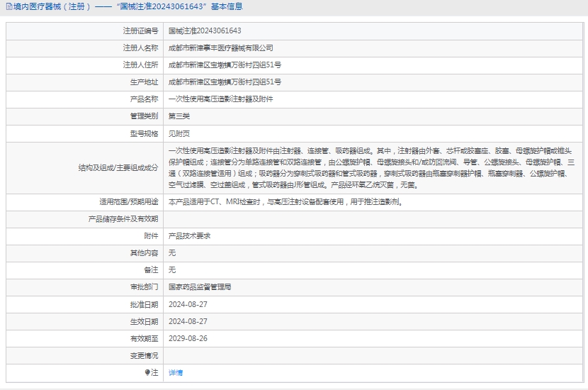588x390 pixels.
Task: Click management category value 第三类
Action: pos(179,116)
